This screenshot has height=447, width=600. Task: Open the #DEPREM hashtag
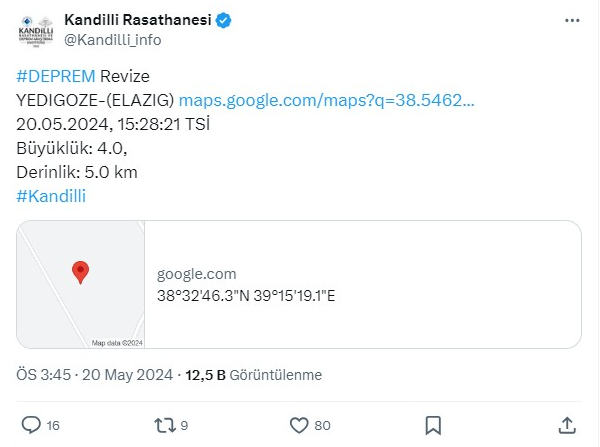pyautogui.click(x=56, y=76)
